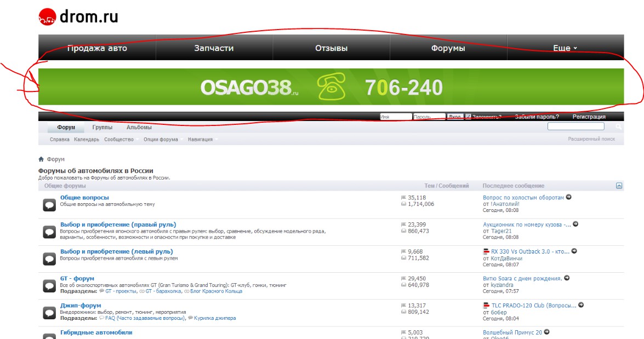The image size is (644, 339).
Task: Toggle the Запомнить checkbox
Action: coord(468,117)
